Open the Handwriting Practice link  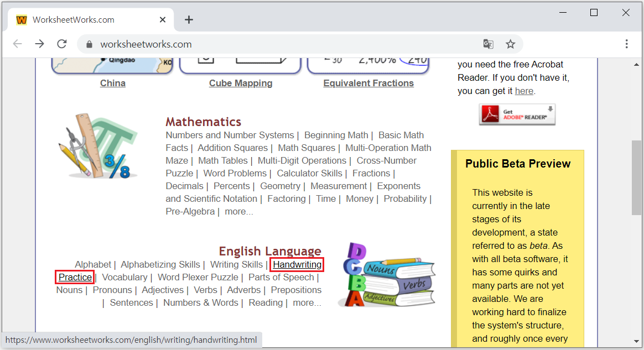[x=297, y=265]
